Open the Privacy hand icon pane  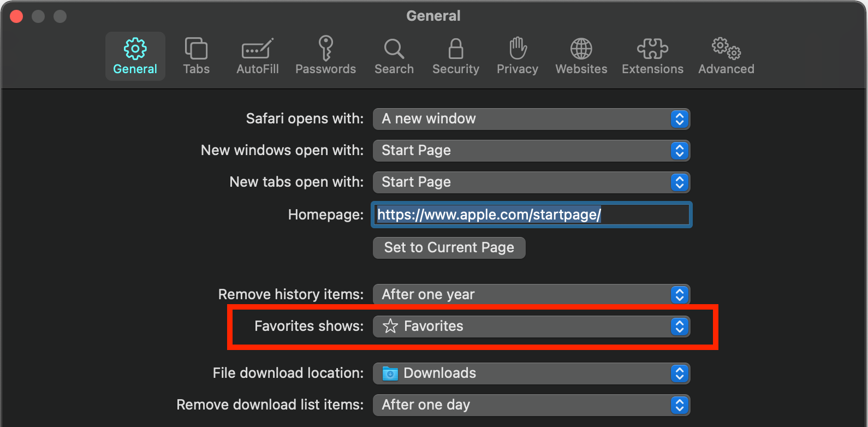[x=517, y=56]
